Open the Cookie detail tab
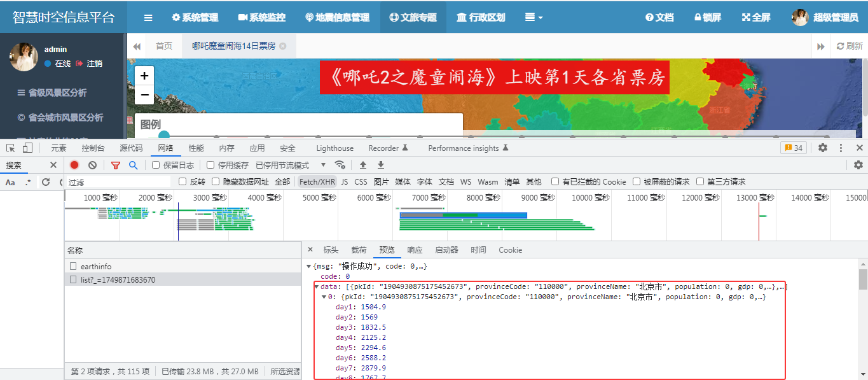The width and height of the screenshot is (868, 380). coord(510,250)
